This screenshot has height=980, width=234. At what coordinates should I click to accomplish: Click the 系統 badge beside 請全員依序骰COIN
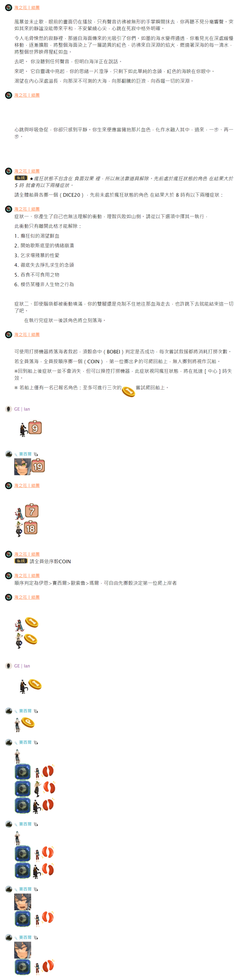pyautogui.click(x=21, y=561)
